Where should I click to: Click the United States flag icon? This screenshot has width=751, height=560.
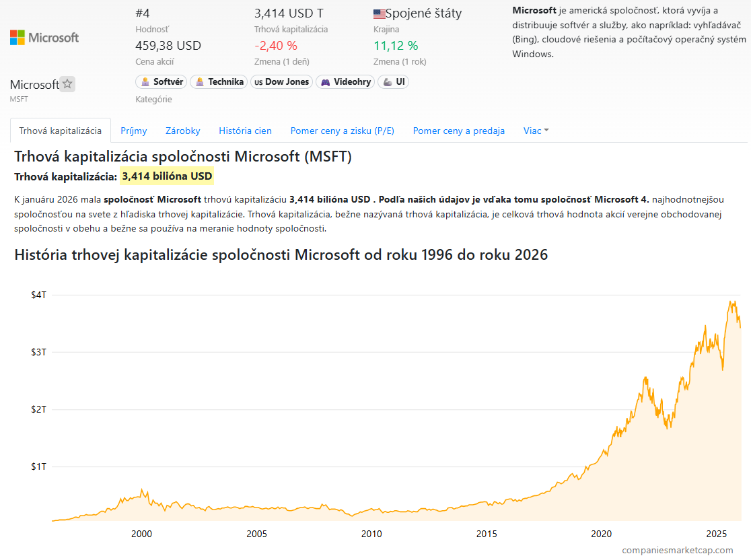(379, 14)
